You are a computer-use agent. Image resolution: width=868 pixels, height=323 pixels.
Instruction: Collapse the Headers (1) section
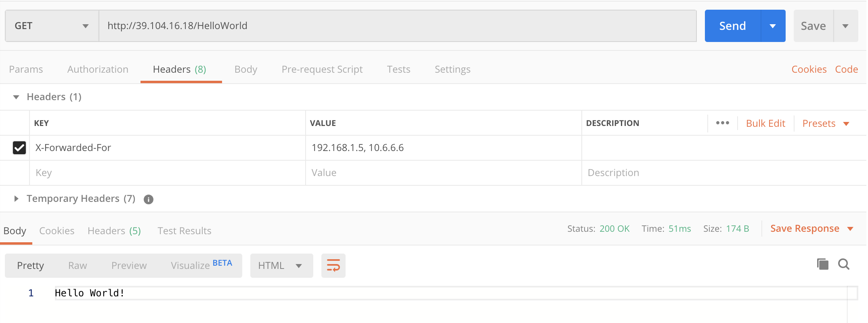click(x=16, y=97)
